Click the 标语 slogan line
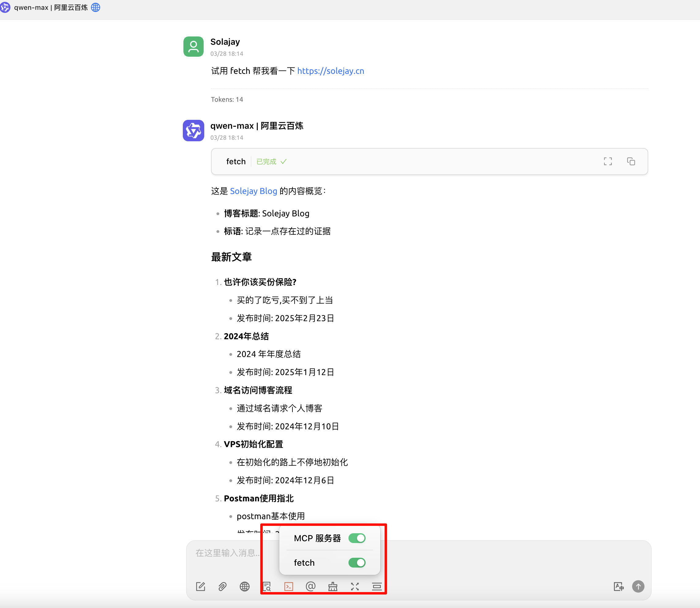 pyautogui.click(x=277, y=231)
